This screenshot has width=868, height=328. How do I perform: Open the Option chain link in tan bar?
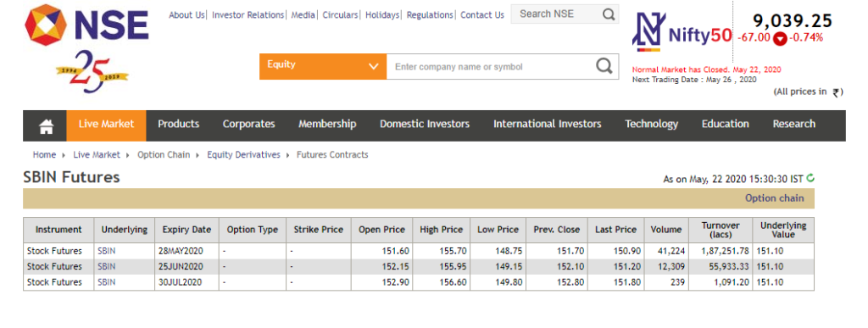(775, 198)
